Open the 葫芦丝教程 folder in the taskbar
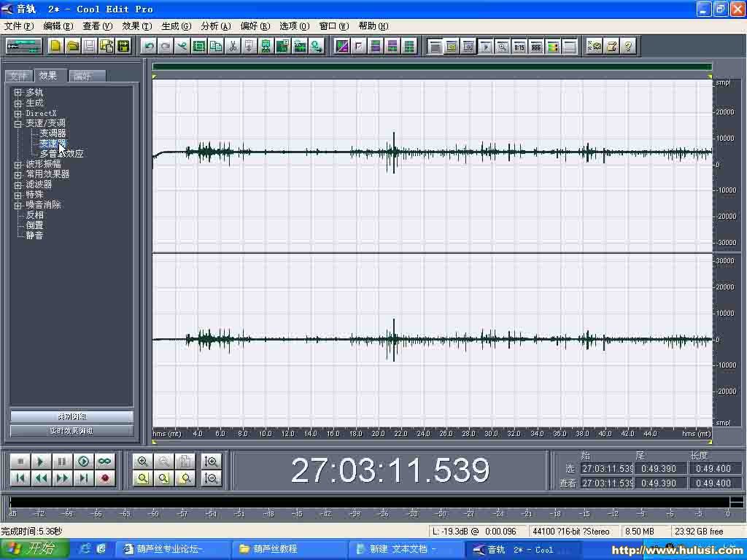 [x=289, y=549]
